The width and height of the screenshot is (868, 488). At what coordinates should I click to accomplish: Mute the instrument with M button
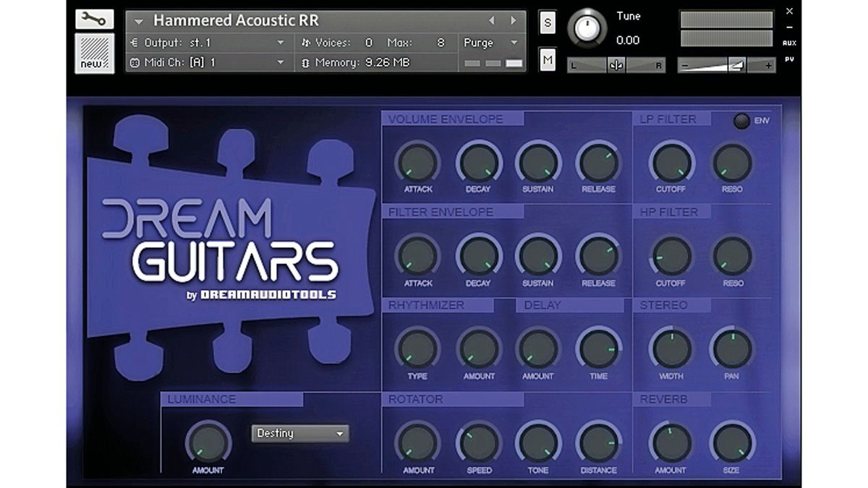[548, 60]
